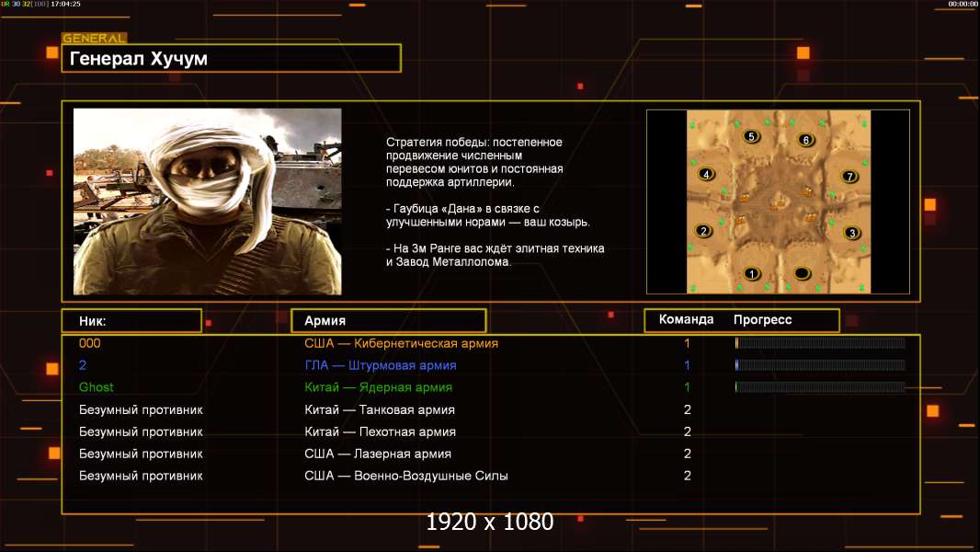This screenshot has width=980, height=552.
Task: Click the 000 player loading progress bar
Action: 820,342
